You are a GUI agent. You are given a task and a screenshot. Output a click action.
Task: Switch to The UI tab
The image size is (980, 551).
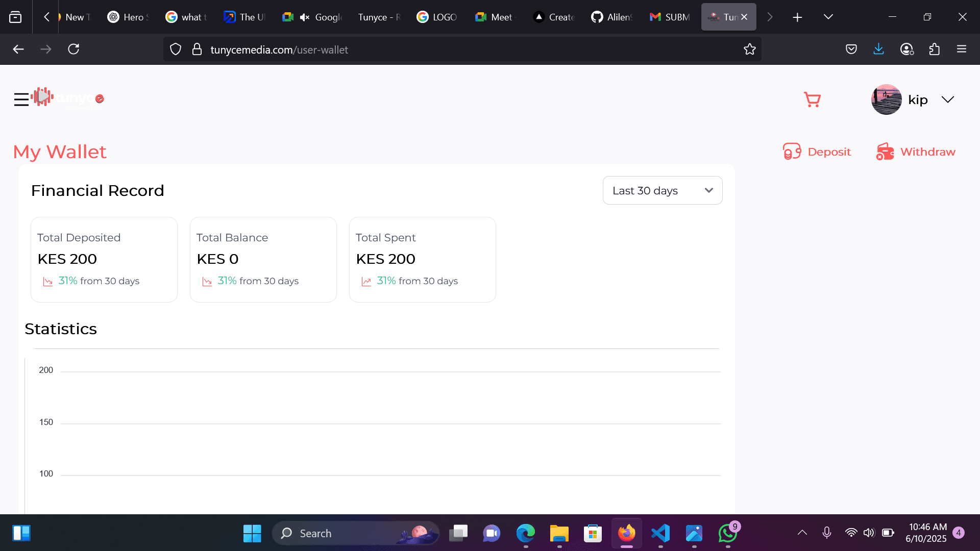coord(244,17)
